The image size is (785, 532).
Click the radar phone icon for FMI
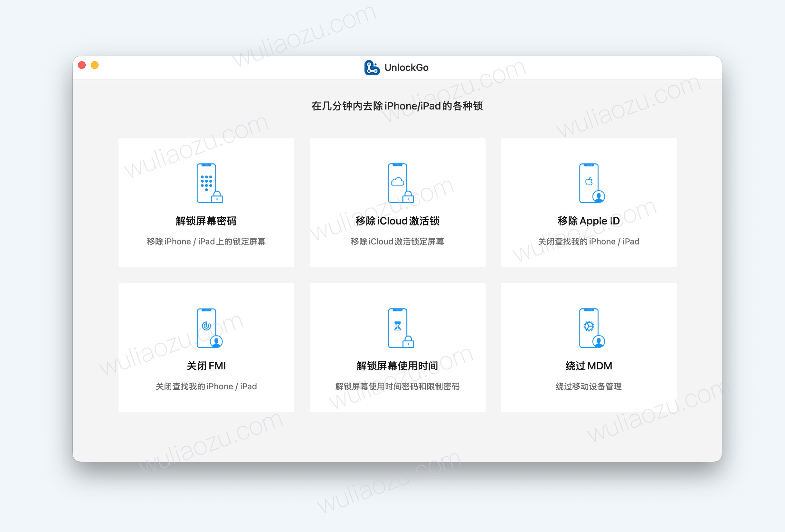209,328
